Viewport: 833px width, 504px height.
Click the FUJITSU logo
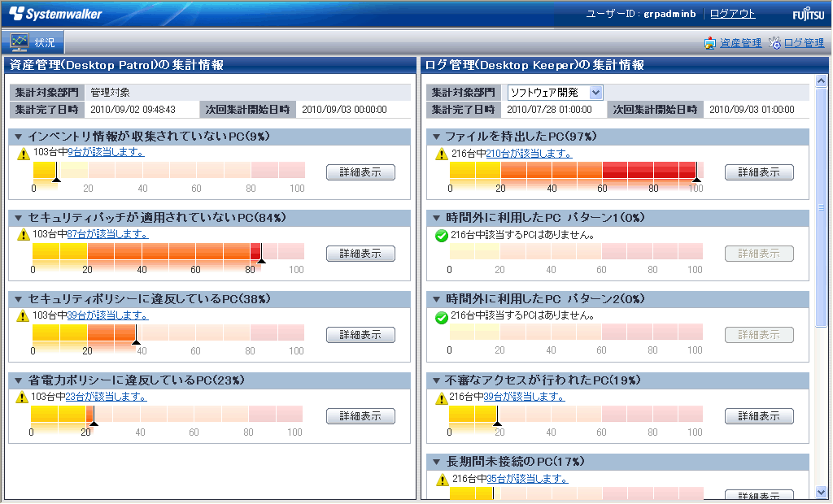806,15
